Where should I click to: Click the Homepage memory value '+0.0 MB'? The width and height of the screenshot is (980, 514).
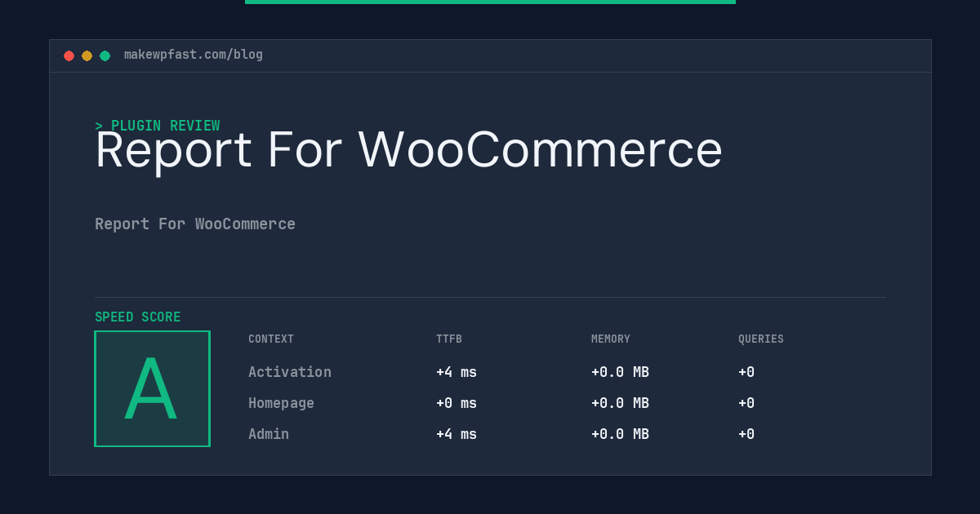click(620, 403)
